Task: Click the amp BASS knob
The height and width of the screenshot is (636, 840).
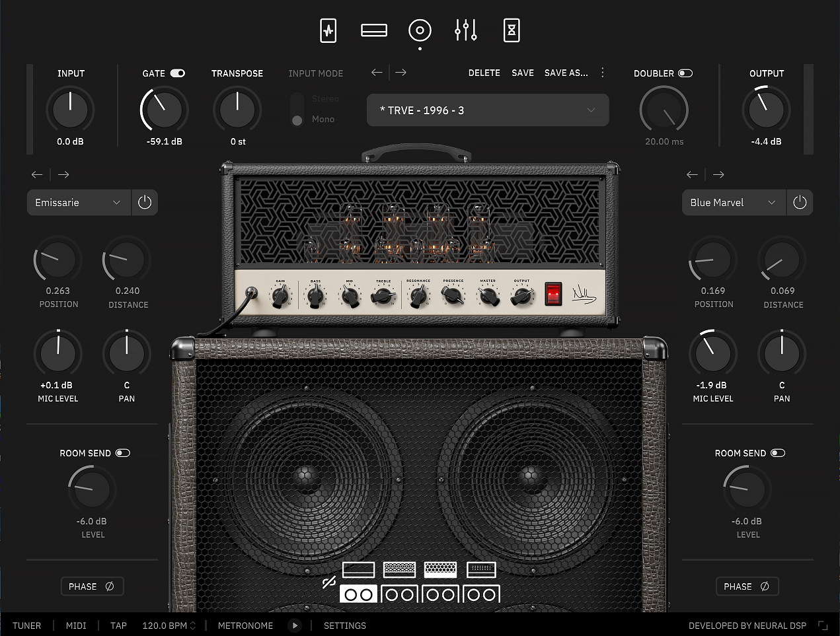Action: (315, 297)
